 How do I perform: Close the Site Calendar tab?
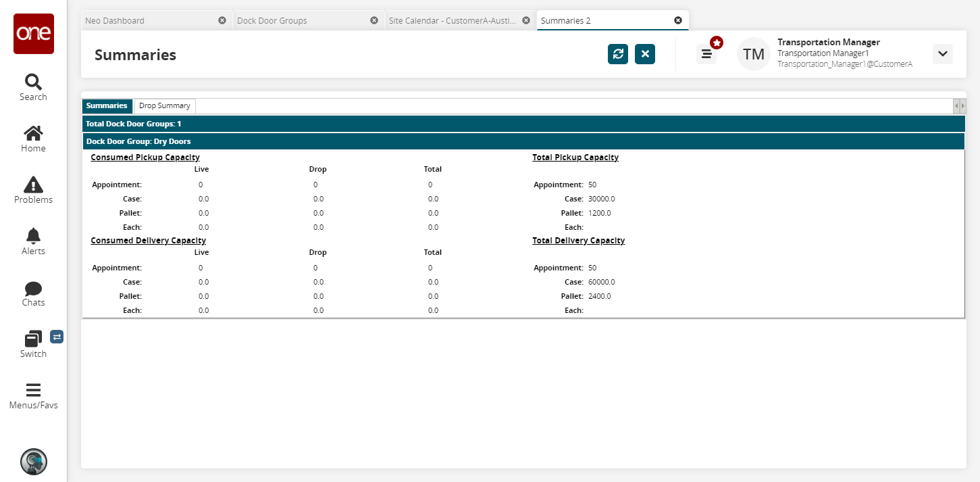(x=526, y=20)
